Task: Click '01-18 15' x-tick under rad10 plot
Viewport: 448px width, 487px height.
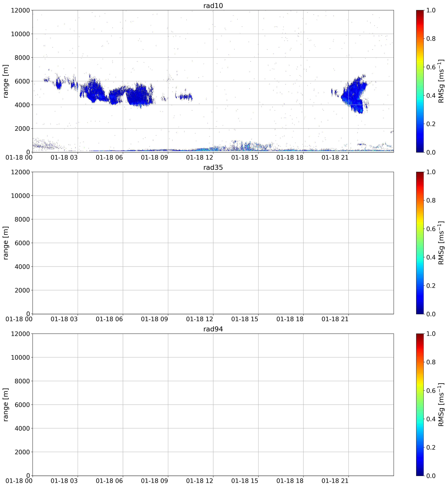Action: point(245,158)
